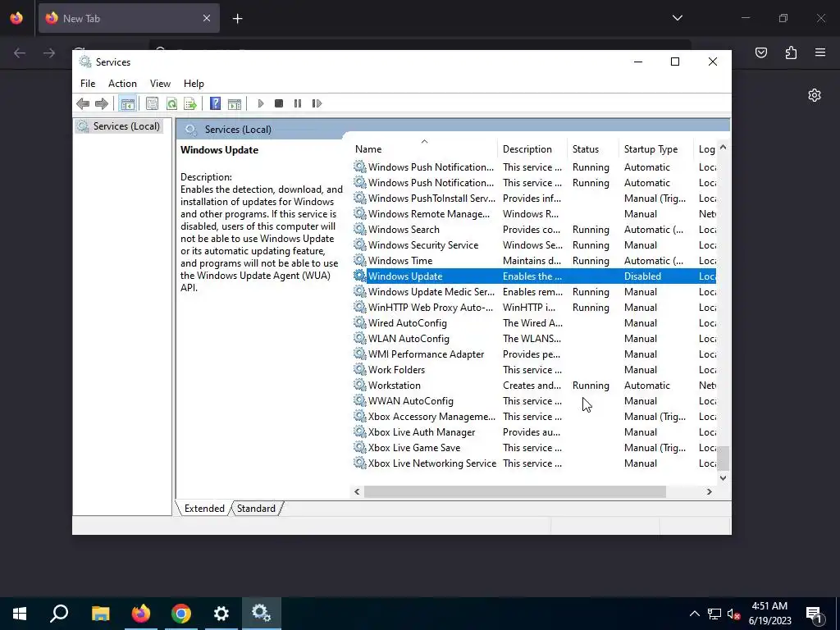840x630 pixels.
Task: Click the Export List toolbar icon
Action: click(190, 103)
